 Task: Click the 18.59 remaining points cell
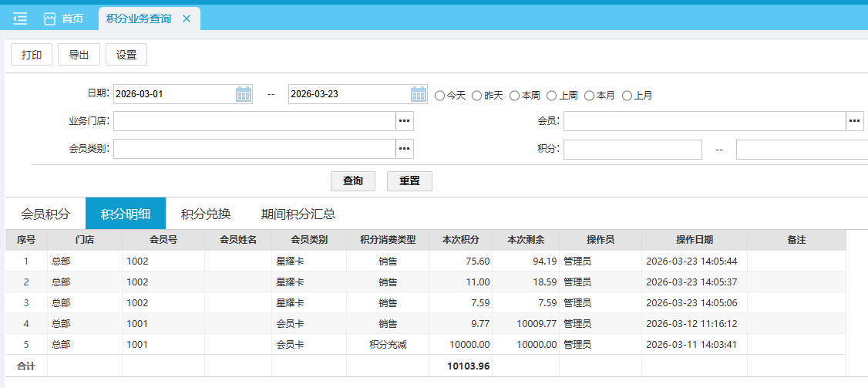(526, 282)
